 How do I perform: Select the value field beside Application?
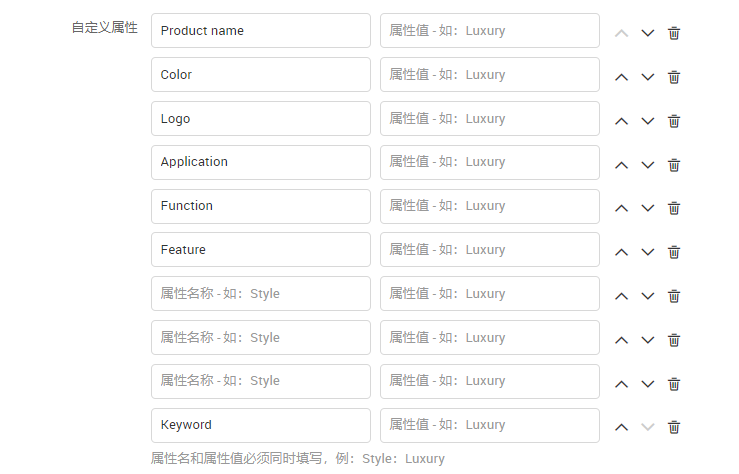(x=490, y=162)
